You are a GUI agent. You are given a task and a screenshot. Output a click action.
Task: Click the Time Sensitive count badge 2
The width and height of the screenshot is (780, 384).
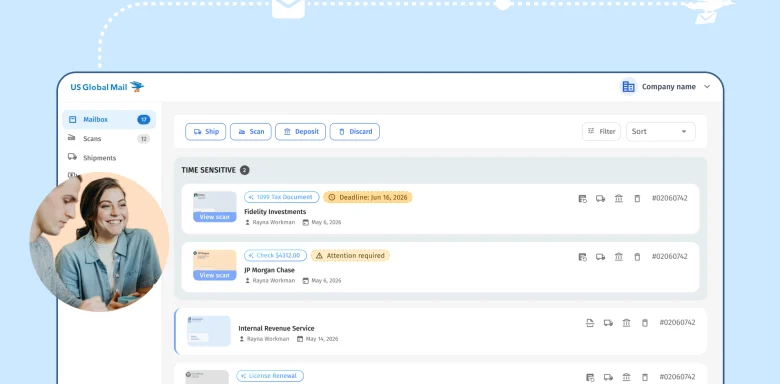click(x=245, y=170)
